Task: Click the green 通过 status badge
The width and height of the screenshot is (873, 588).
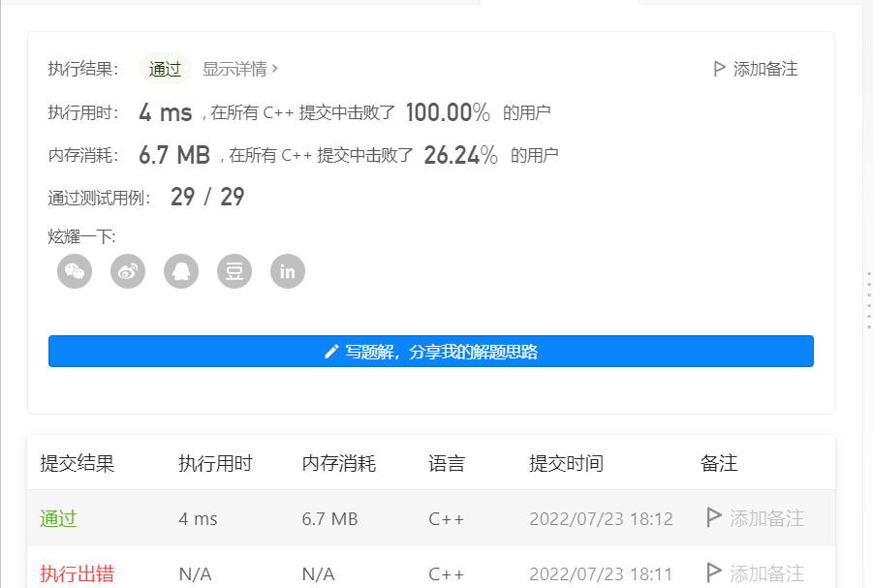Action: (x=165, y=69)
